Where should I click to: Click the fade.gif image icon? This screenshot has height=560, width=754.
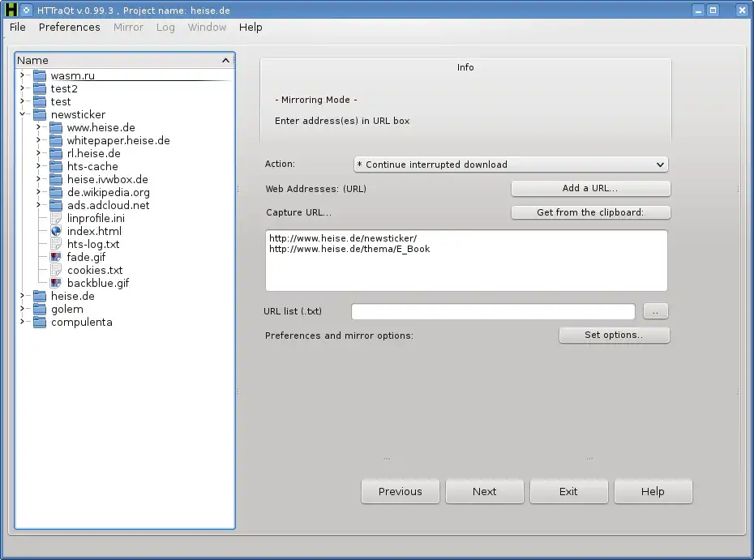tap(56, 257)
